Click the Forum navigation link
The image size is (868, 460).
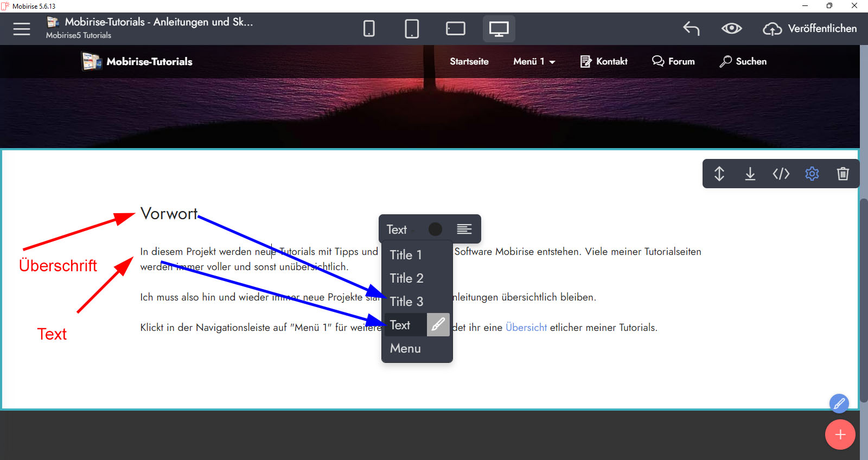click(673, 61)
